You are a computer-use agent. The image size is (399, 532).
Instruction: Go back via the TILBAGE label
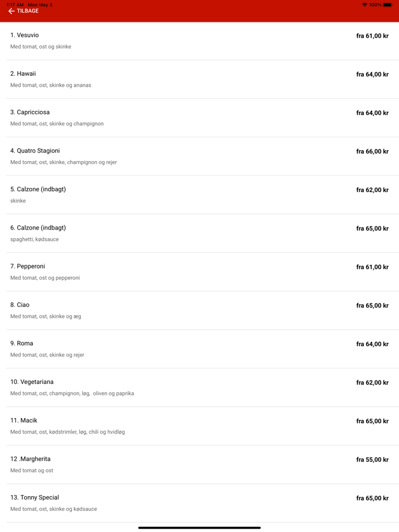[28, 11]
